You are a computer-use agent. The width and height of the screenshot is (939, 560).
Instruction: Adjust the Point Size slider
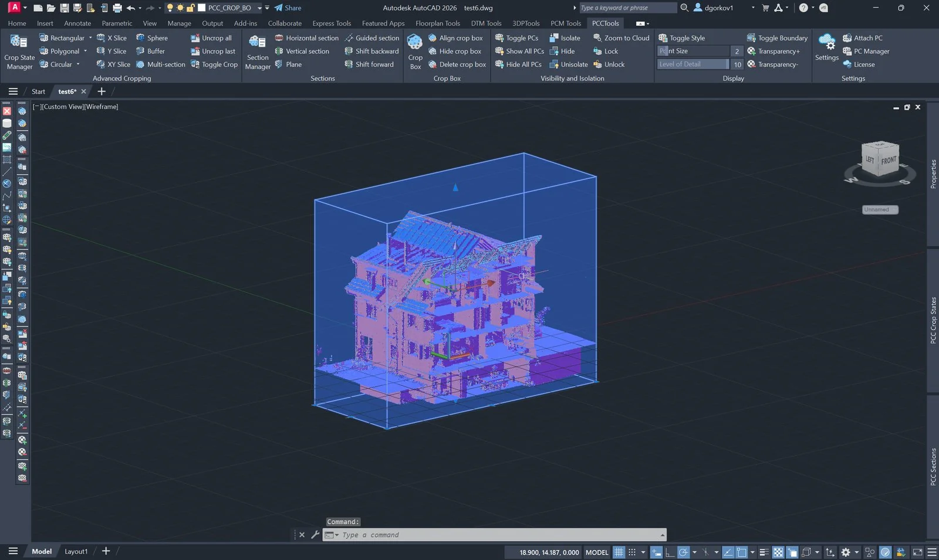pyautogui.click(x=693, y=51)
